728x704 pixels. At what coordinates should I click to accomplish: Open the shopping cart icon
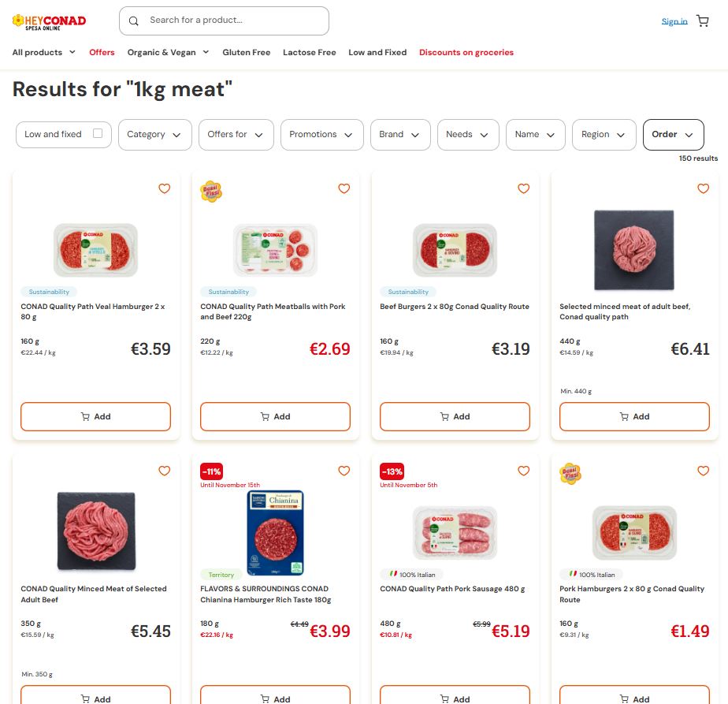tap(702, 21)
